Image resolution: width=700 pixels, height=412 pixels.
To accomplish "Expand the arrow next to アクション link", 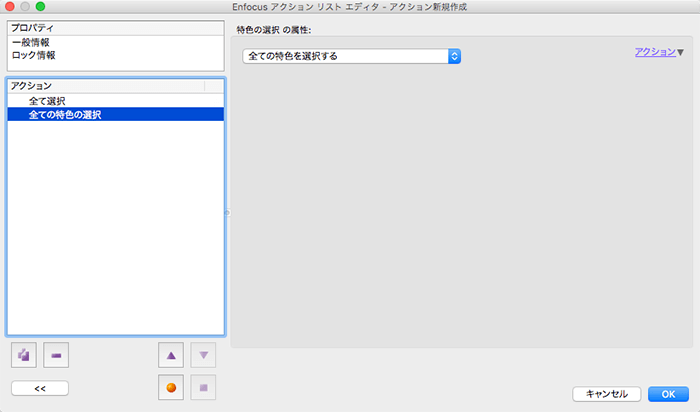I will click(680, 52).
